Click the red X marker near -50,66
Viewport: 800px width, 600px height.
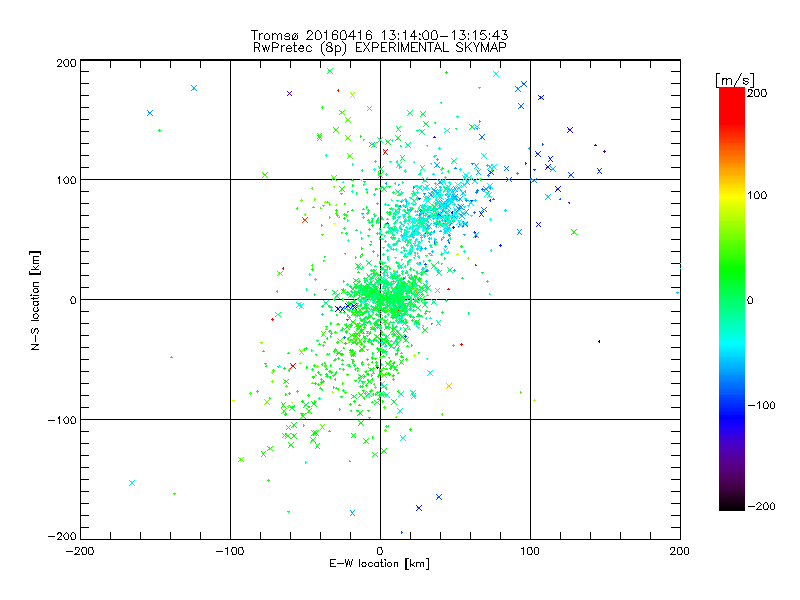305,220
